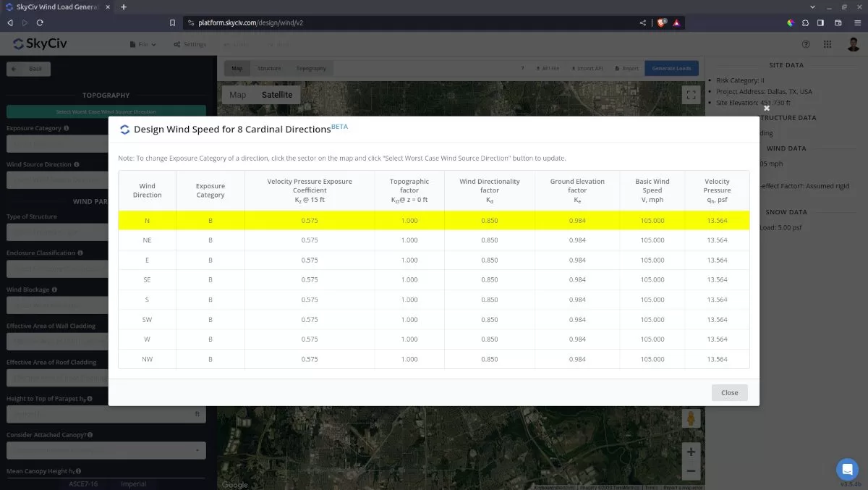Click the share icon in address bar
The width and height of the screenshot is (868, 490).
(643, 22)
